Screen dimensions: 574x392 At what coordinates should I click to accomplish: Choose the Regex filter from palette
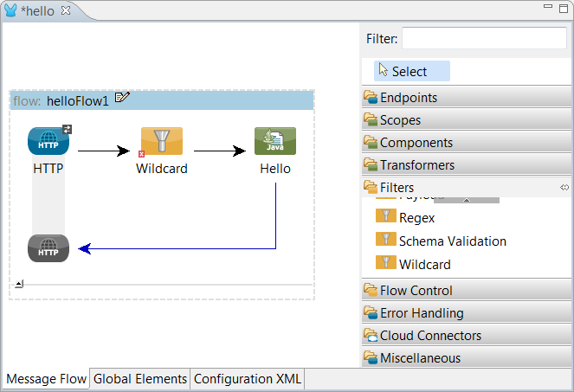point(416,218)
